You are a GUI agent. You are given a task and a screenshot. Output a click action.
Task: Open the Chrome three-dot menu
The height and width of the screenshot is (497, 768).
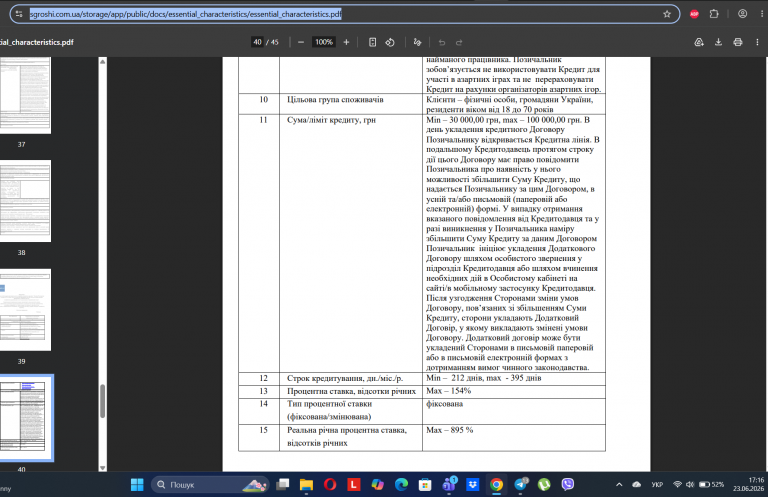tap(762, 14)
